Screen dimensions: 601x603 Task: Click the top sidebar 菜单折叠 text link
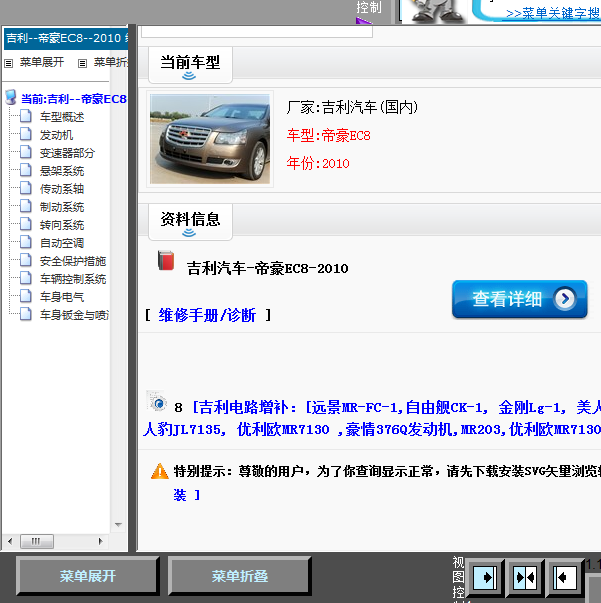point(111,62)
